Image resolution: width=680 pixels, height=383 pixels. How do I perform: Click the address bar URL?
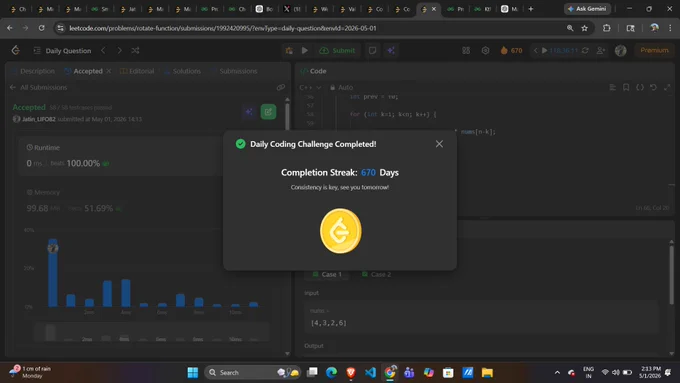coord(223,28)
